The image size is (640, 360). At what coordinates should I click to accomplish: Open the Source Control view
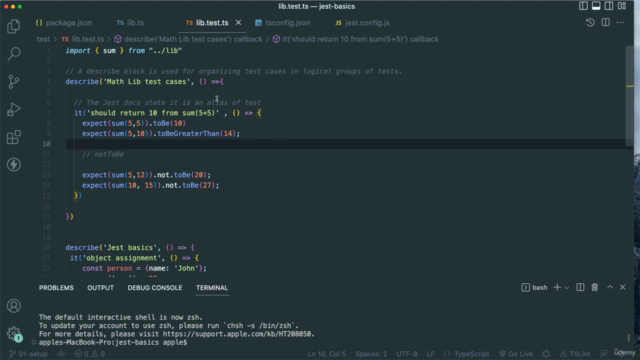pos(13,82)
